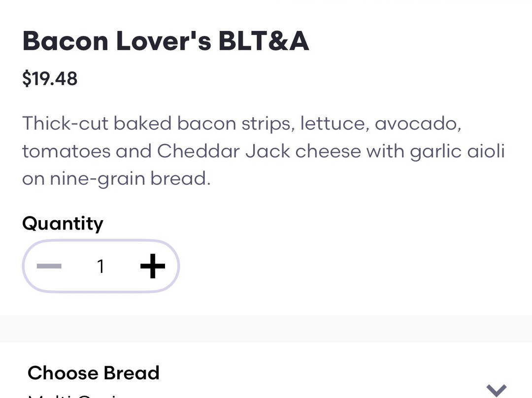Screen dimensions: 532x398
Task: Decrease quantity with the minus icon
Action: 49,266
